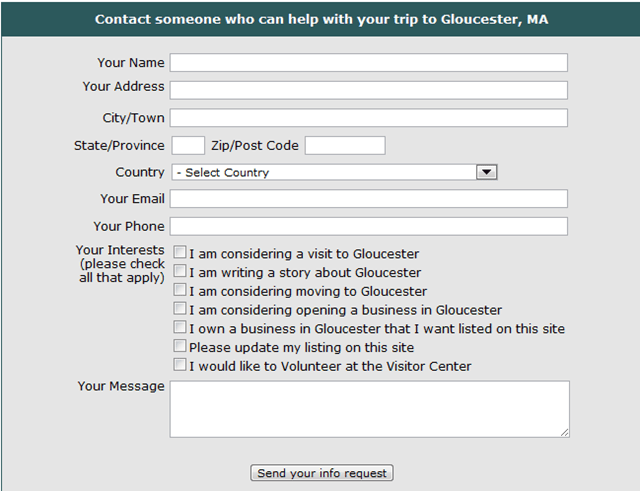Check 'I am considering a visit to Gloucester'

coord(180,253)
